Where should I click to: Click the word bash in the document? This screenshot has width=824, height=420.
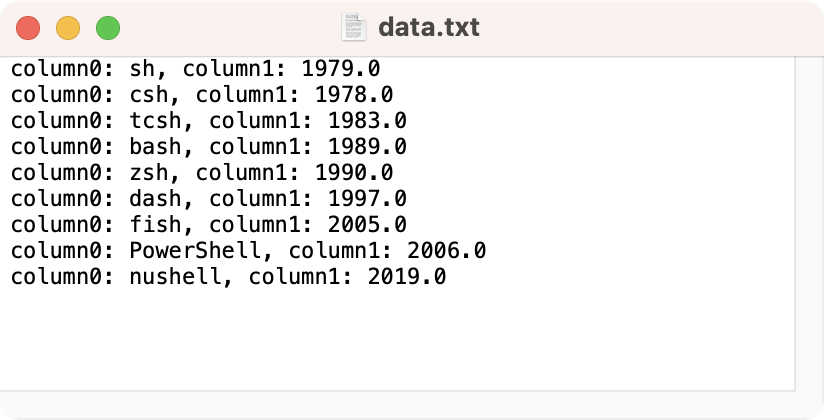click(x=155, y=147)
